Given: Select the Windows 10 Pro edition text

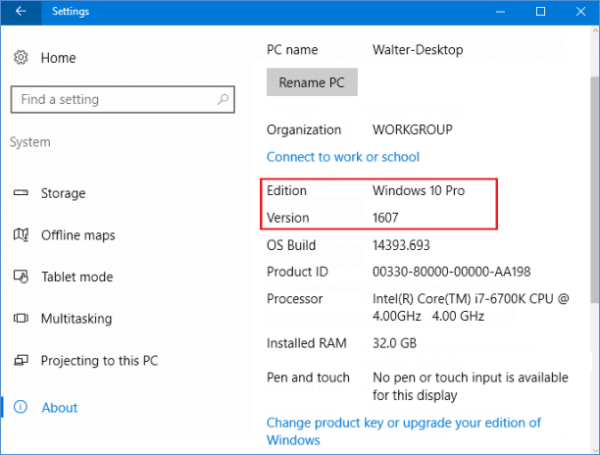Looking at the screenshot, I should pos(419,191).
